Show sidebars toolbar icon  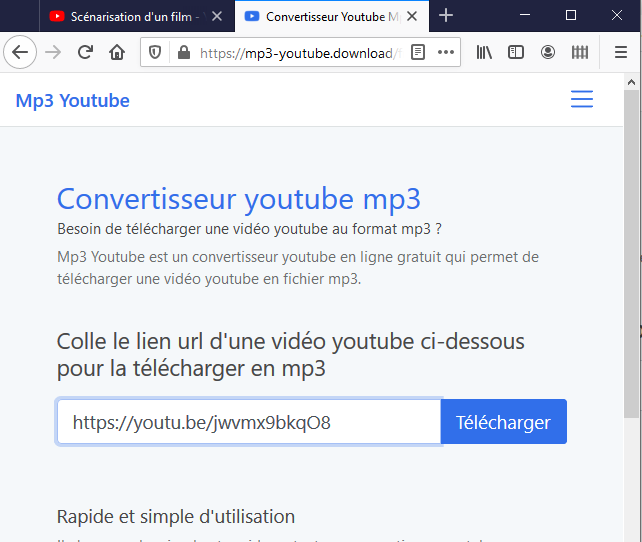pyautogui.click(x=516, y=52)
